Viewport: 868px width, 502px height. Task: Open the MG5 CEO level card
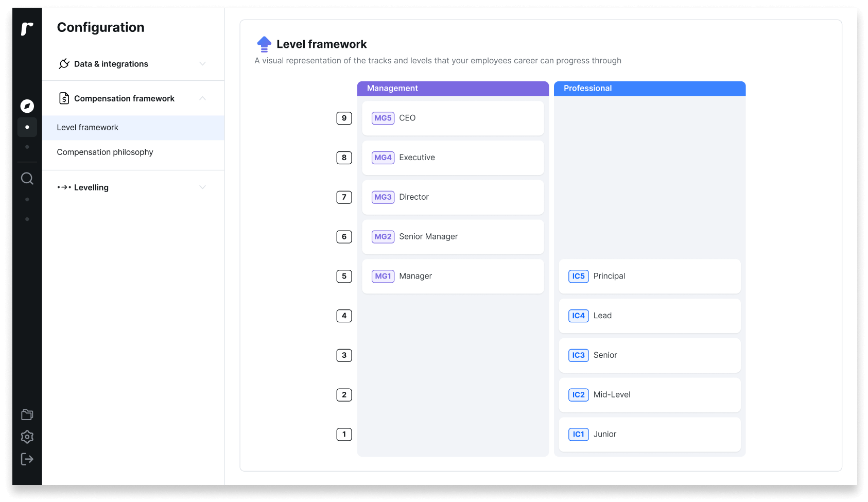(453, 118)
